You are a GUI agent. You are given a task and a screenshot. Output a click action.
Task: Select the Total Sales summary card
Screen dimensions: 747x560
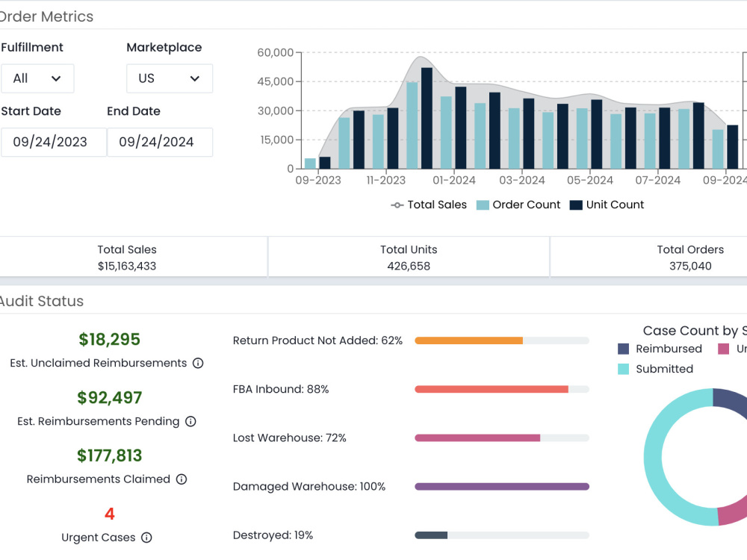[127, 257]
